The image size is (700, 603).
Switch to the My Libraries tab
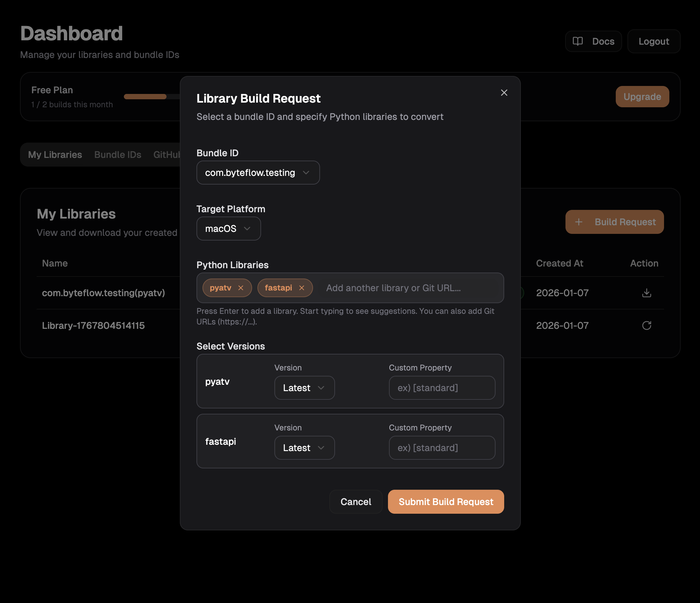(x=55, y=155)
